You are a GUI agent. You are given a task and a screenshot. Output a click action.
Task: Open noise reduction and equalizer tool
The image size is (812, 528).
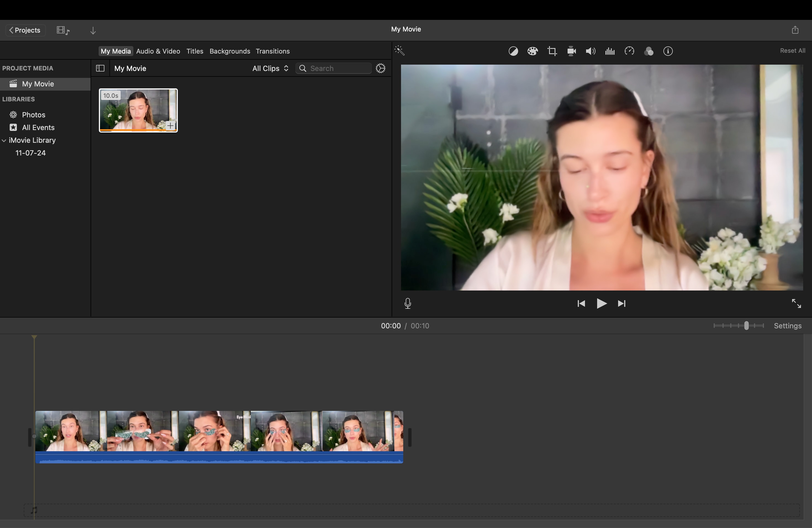tap(610, 51)
